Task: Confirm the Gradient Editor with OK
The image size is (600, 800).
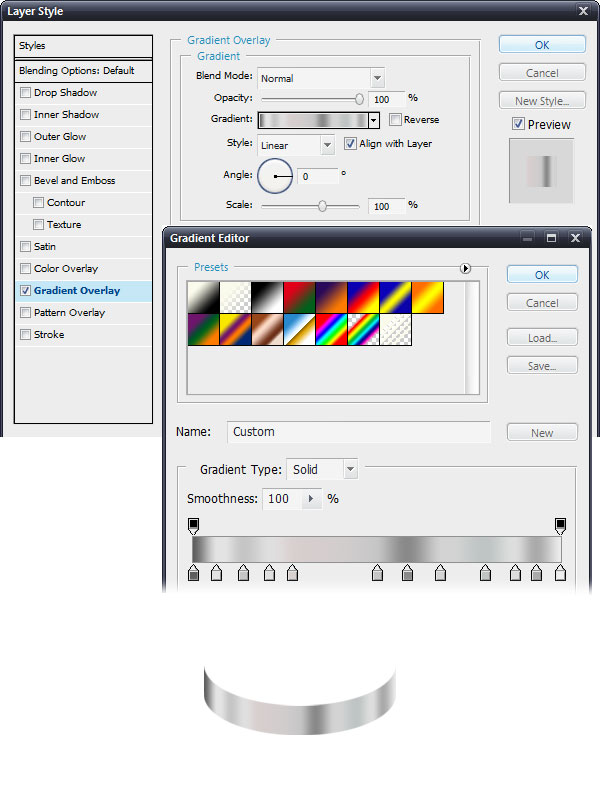Action: point(542,274)
